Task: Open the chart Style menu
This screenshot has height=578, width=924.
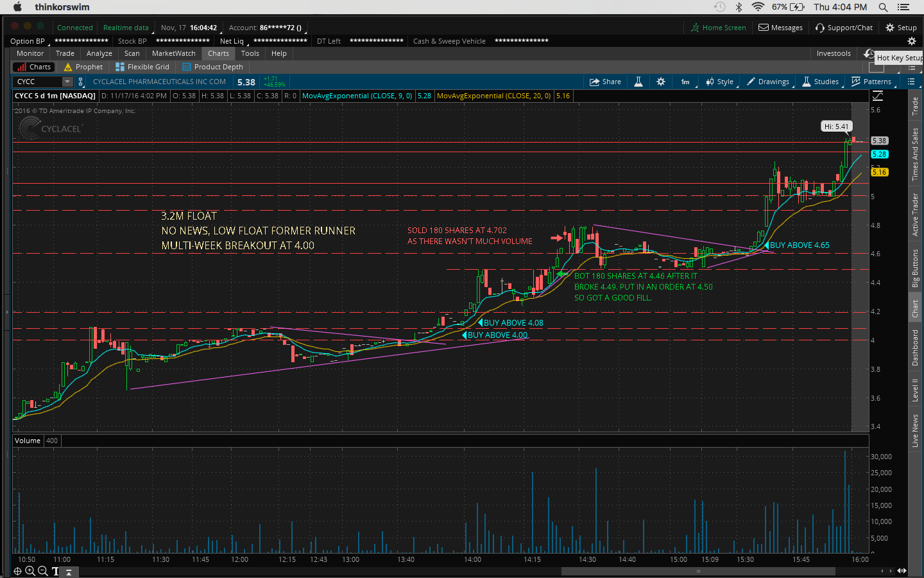Action: [x=720, y=82]
